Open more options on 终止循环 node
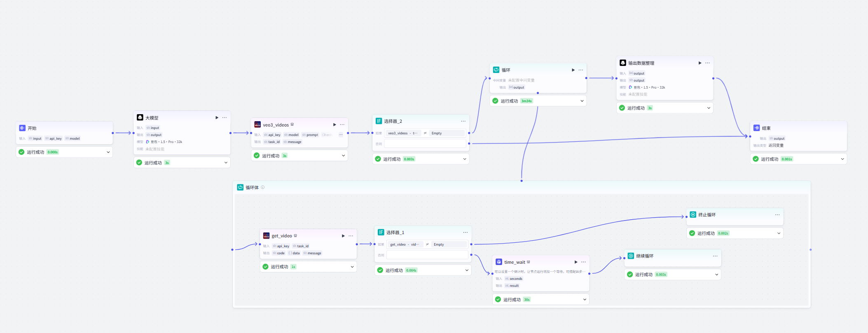The image size is (868, 333). 777,215
